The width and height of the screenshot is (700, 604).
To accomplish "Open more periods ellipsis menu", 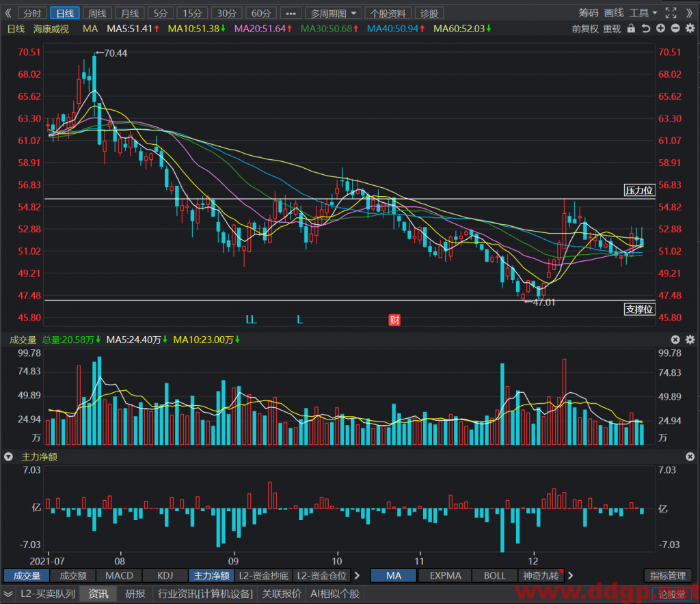I will pyautogui.click(x=291, y=14).
